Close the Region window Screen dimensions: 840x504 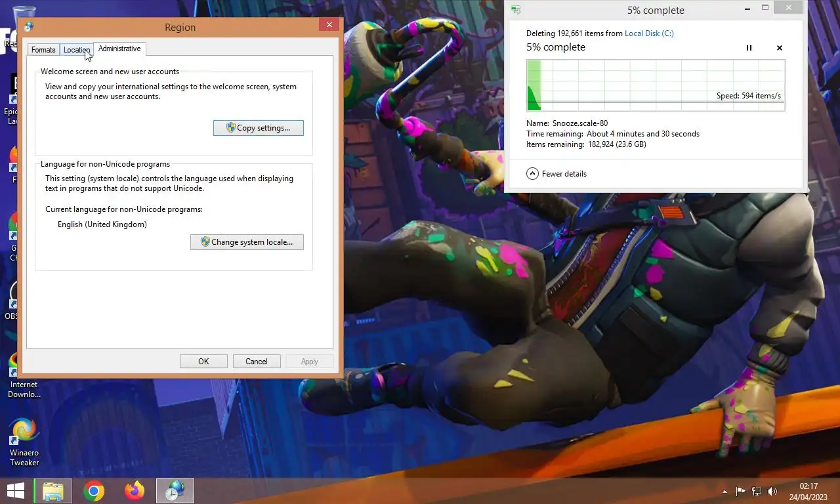[329, 25]
